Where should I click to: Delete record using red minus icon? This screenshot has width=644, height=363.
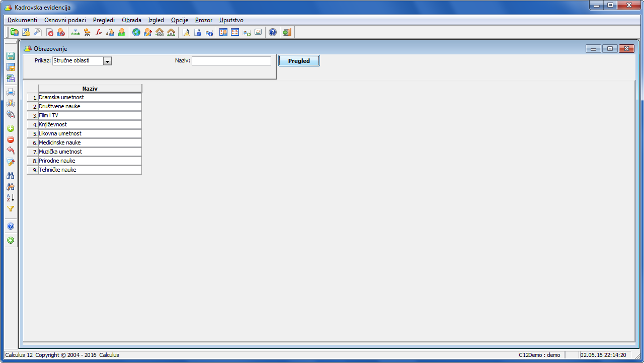(x=11, y=139)
